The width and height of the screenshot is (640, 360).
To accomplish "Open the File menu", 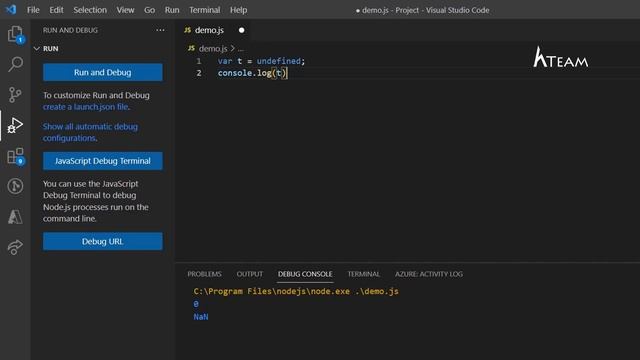I will (x=33, y=10).
